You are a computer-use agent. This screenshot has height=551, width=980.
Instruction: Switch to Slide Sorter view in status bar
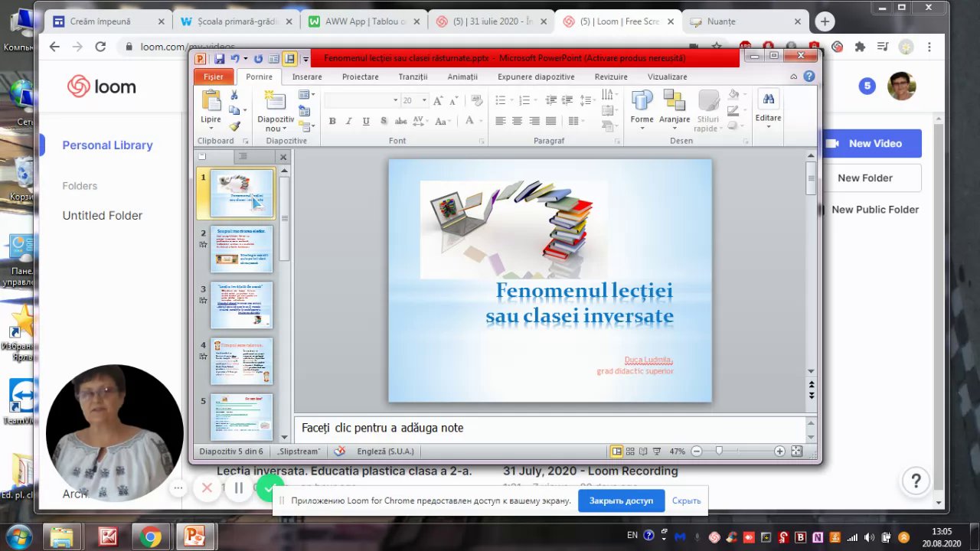coord(632,452)
